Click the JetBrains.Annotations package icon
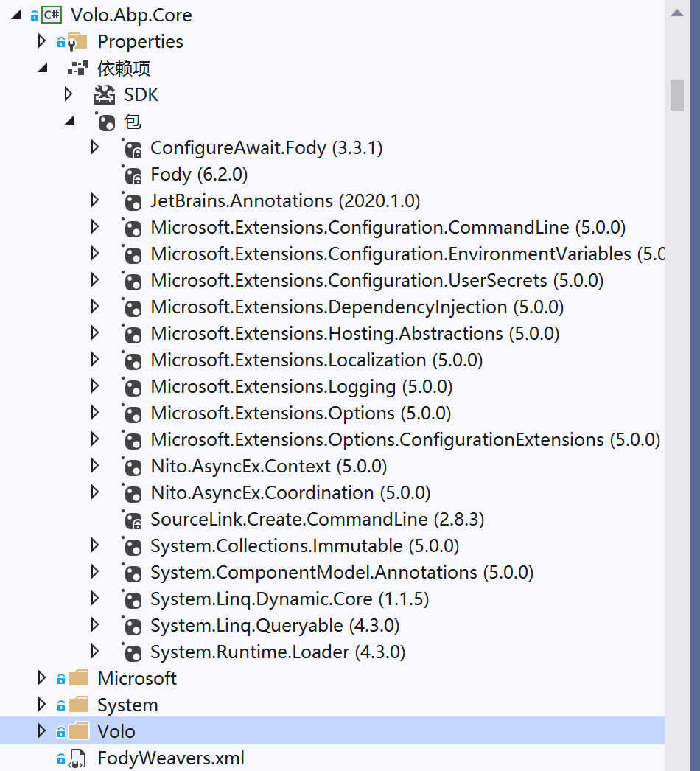 coord(132,201)
